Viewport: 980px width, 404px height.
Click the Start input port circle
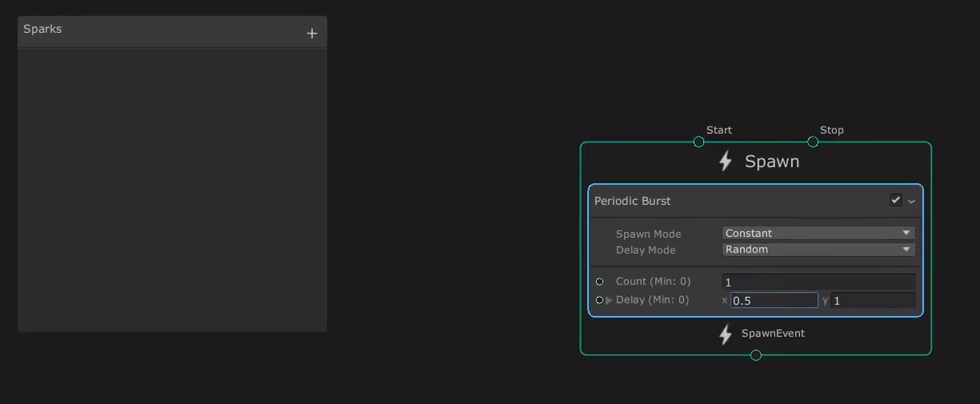click(x=699, y=142)
